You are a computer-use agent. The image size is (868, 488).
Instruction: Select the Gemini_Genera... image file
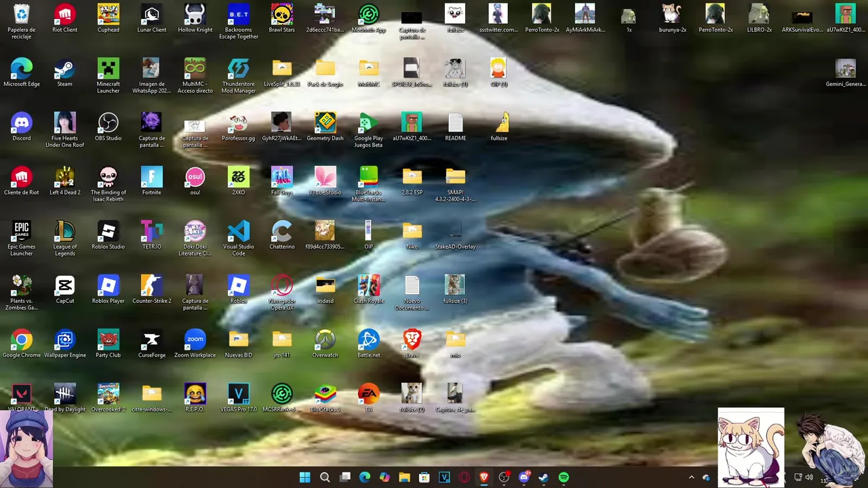(846, 73)
